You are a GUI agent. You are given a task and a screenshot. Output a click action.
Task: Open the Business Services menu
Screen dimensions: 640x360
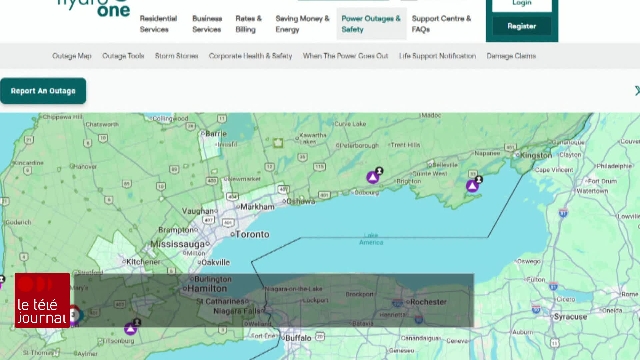[207, 24]
